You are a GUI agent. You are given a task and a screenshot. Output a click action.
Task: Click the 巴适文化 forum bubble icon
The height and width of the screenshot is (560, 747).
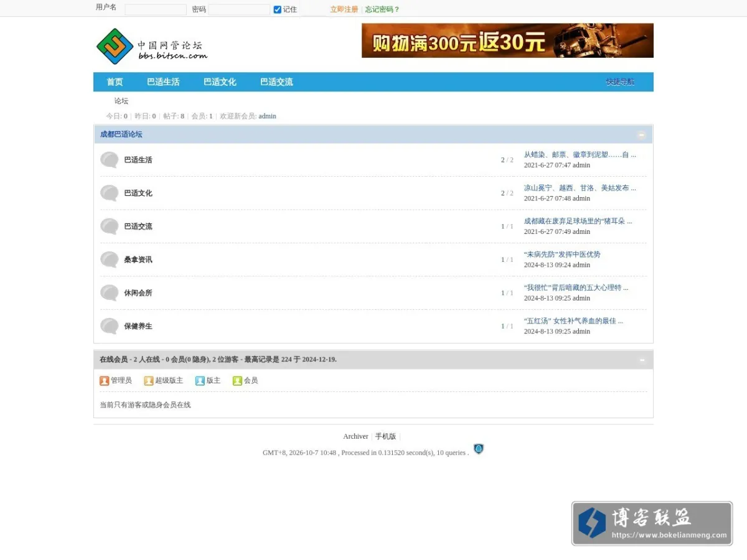point(110,193)
